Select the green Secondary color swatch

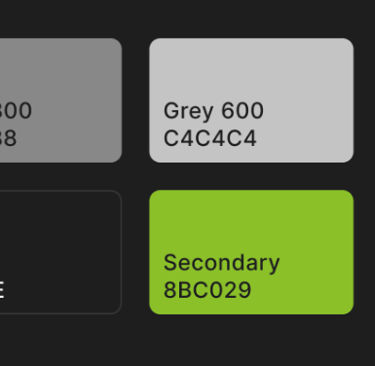coord(251,252)
